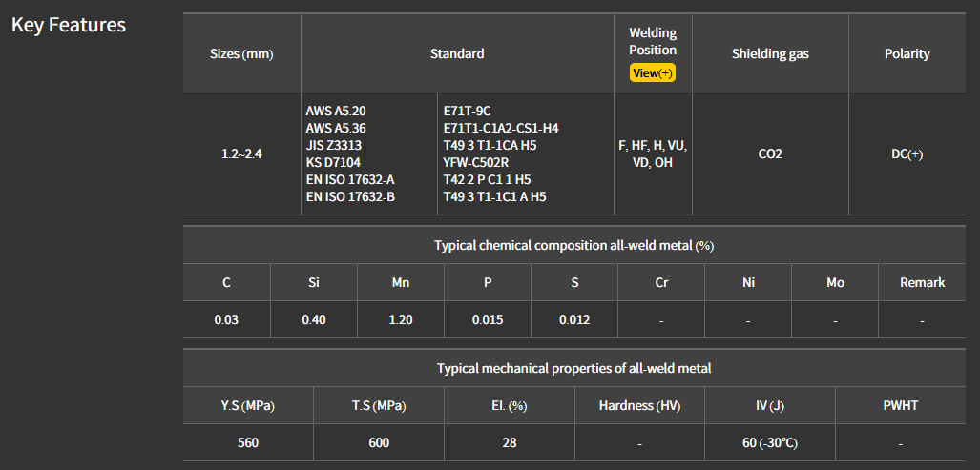Click the 1.2~2.4 size value

pyautogui.click(x=241, y=153)
